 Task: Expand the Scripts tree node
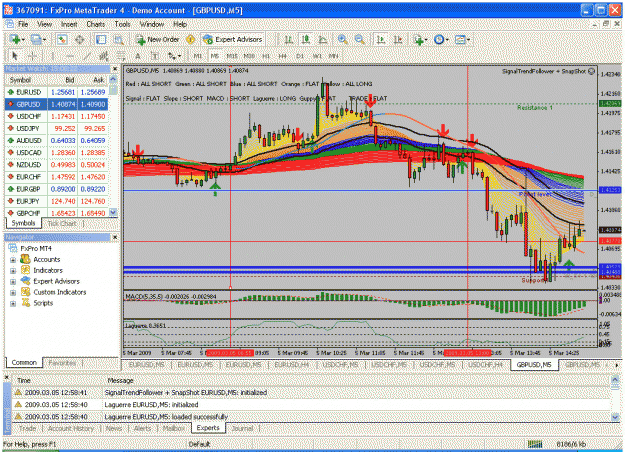coord(13,303)
